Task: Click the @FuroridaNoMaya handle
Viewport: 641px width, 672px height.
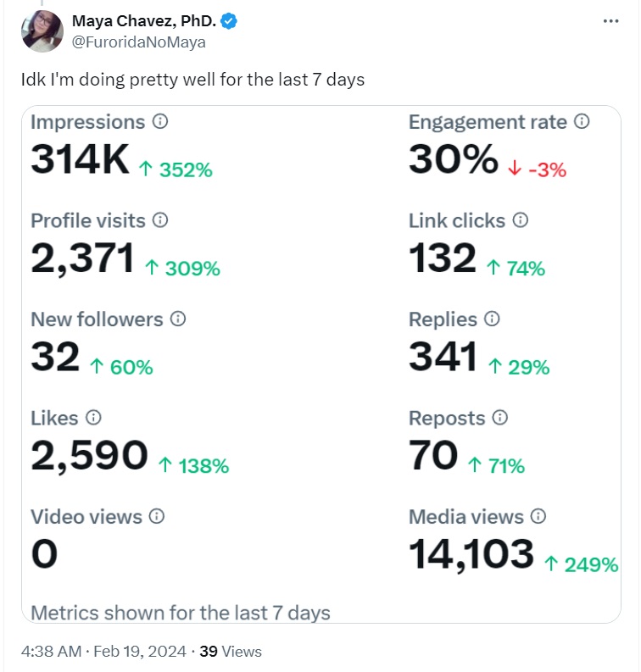Action: (139, 42)
